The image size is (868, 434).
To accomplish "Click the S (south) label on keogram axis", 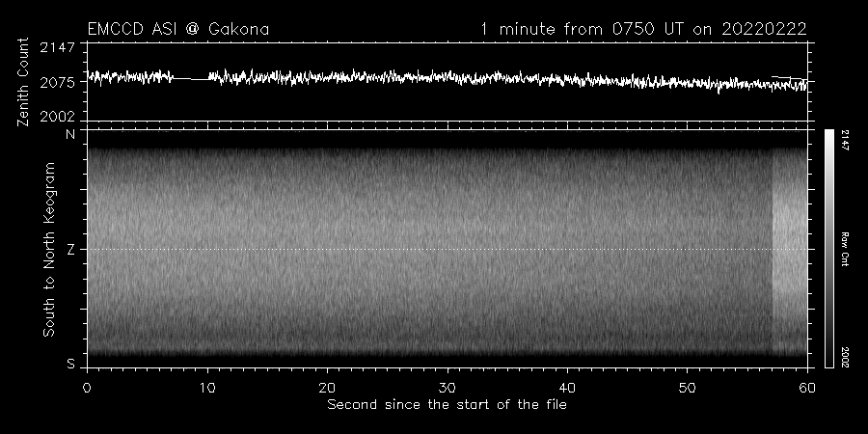I will [70, 365].
